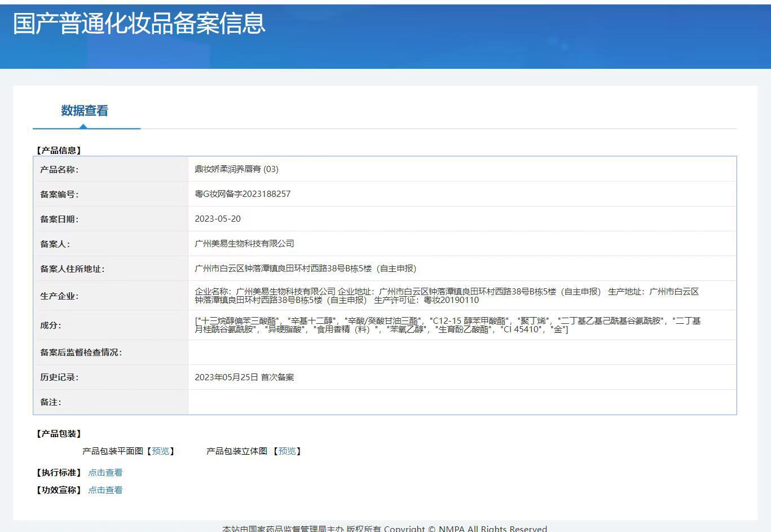Select the 数据查看 tab
This screenshot has height=532, width=771.
point(85,111)
